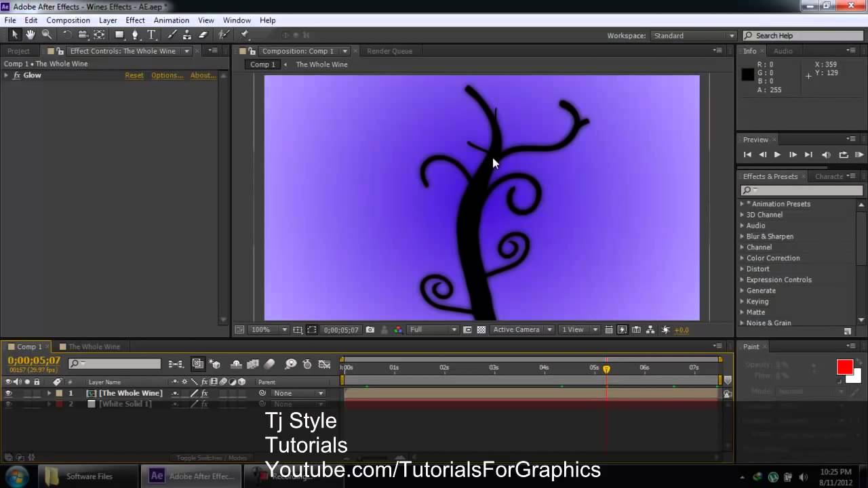Open the Workspace Standard dropdown

[x=694, y=35]
